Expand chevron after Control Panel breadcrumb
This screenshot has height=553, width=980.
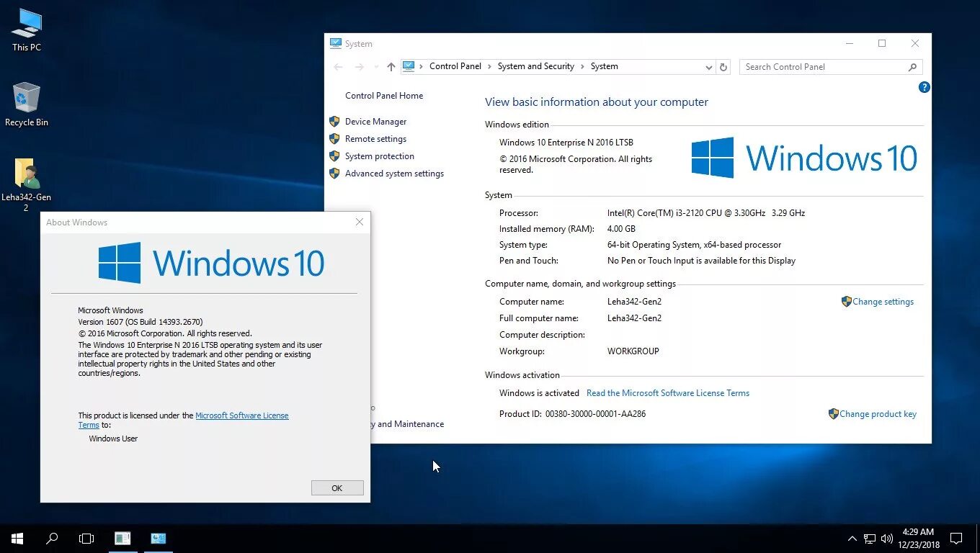pos(489,66)
